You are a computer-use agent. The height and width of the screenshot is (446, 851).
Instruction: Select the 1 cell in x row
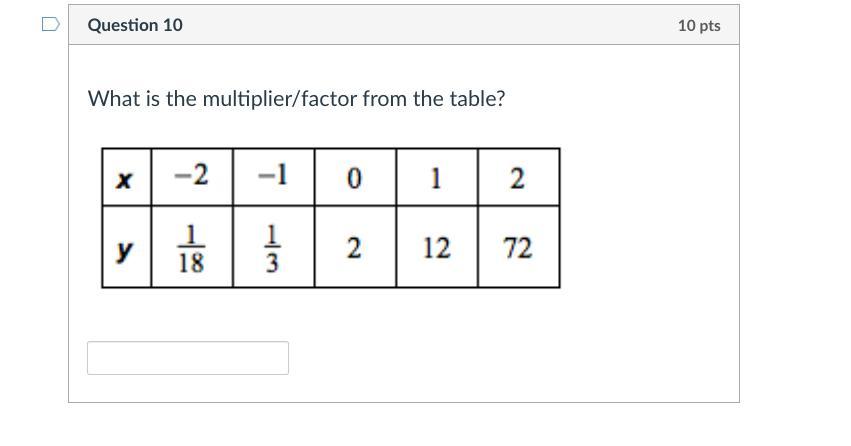pyautogui.click(x=436, y=178)
